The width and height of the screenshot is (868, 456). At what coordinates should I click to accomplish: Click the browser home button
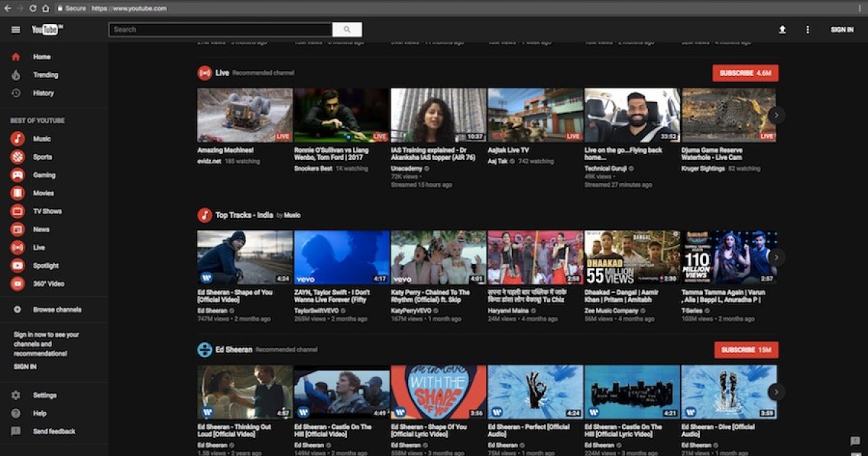46,8
